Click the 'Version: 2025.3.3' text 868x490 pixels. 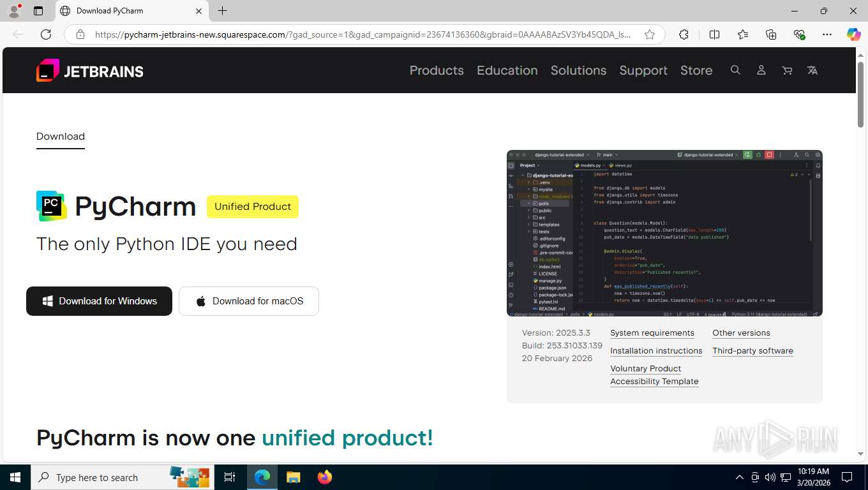pos(556,333)
